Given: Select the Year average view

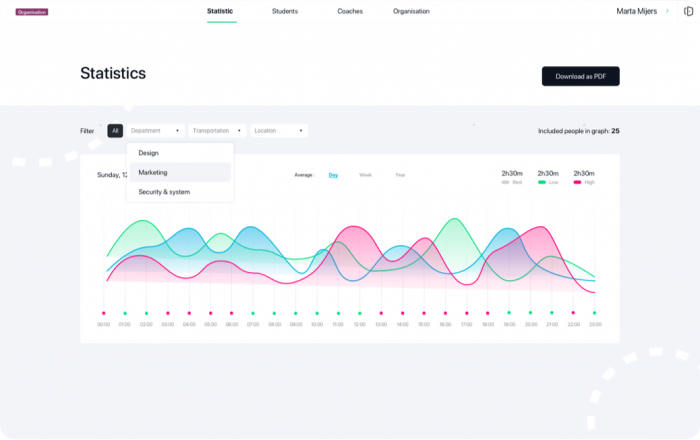Looking at the screenshot, I should (x=400, y=175).
